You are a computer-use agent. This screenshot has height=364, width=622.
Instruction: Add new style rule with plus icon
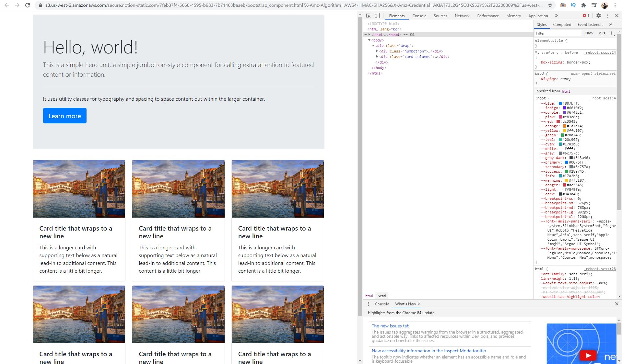pos(611,33)
